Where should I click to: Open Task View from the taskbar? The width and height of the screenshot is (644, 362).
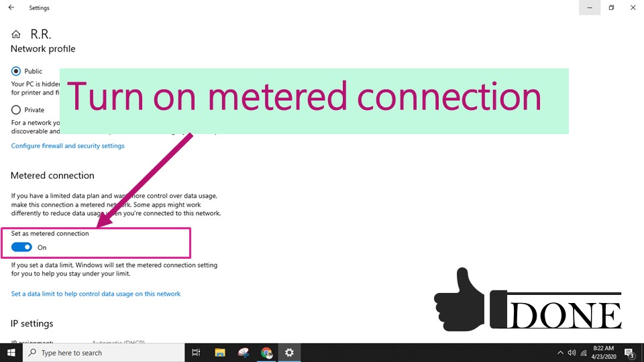coord(196,353)
